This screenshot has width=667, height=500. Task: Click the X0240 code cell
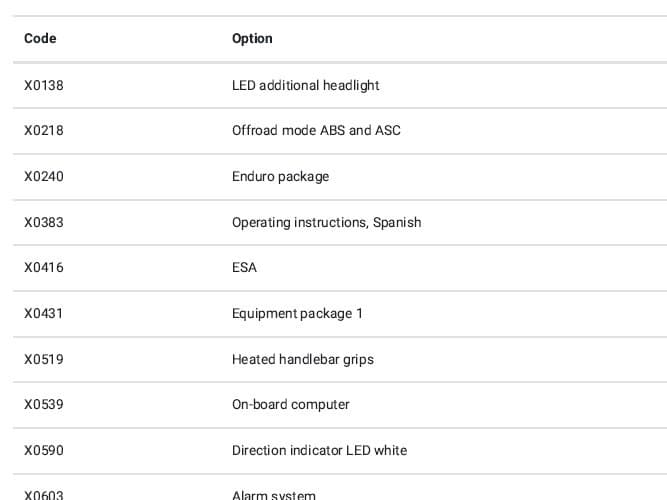pyautogui.click(x=44, y=177)
